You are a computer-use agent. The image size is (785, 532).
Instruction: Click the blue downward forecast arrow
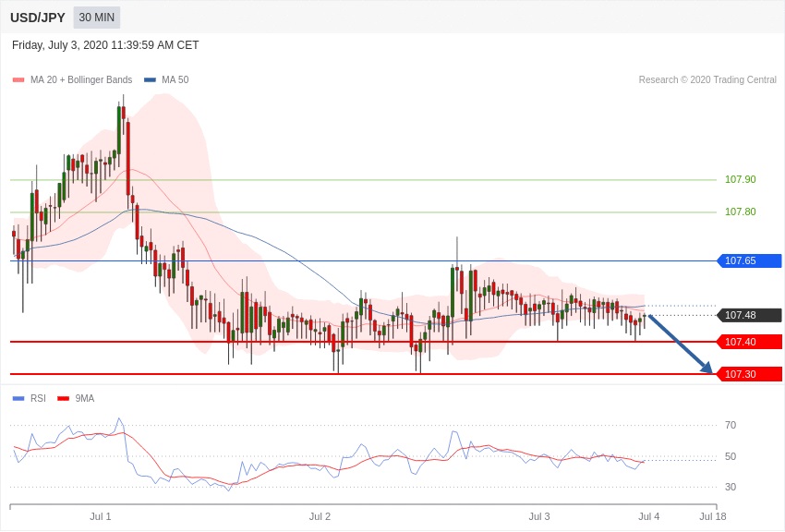pyautogui.click(x=681, y=345)
